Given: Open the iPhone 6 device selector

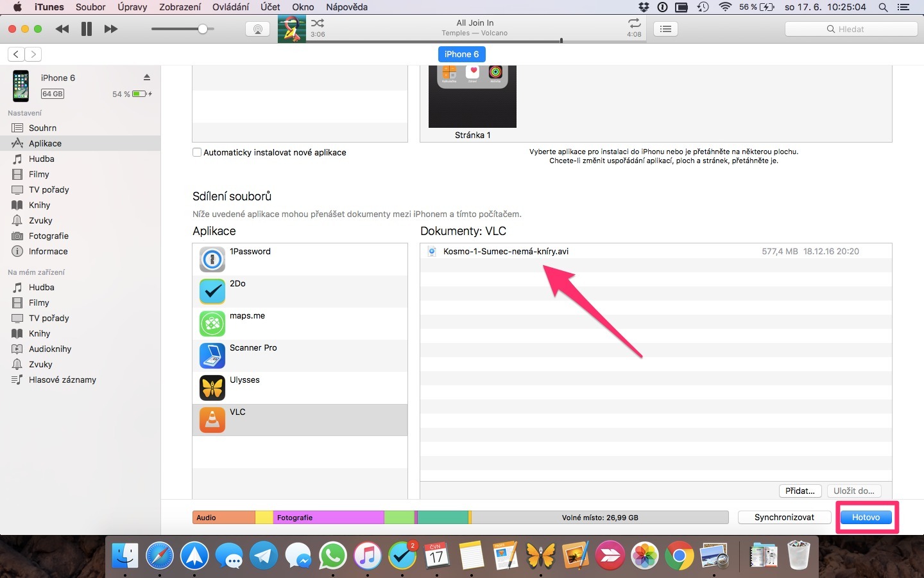Looking at the screenshot, I should pos(461,54).
